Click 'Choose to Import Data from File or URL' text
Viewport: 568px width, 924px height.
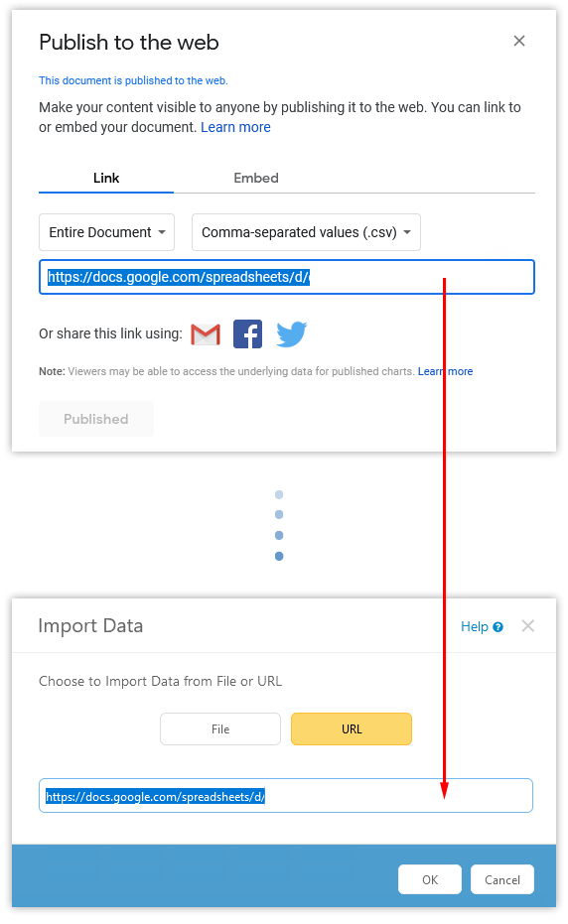(161, 681)
